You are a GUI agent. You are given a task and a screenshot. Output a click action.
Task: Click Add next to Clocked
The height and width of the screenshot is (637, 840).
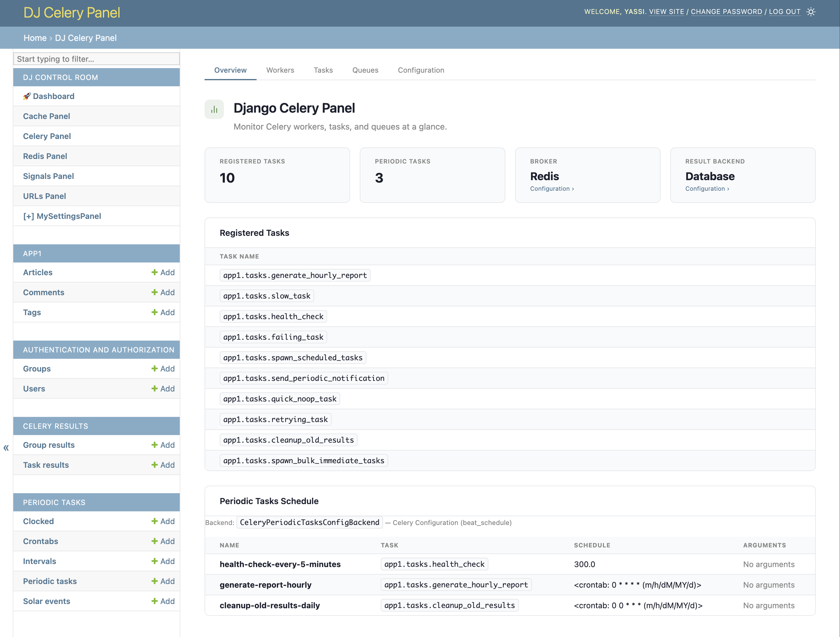(x=163, y=521)
